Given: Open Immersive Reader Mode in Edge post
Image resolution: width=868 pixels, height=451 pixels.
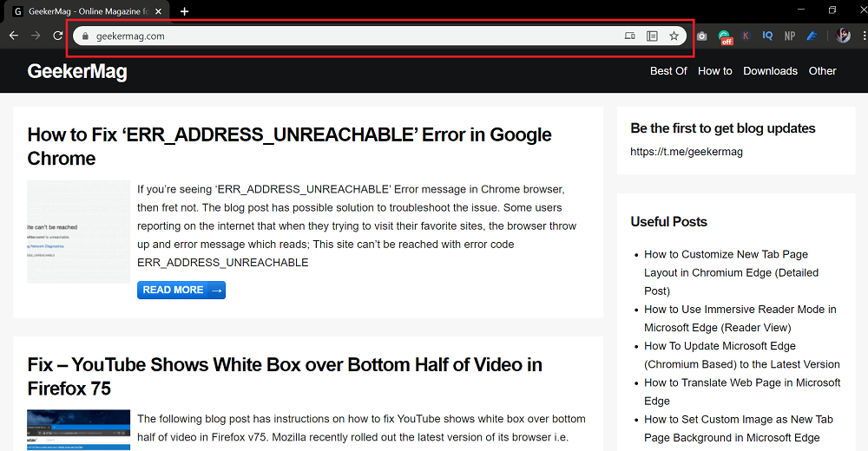Looking at the screenshot, I should (x=740, y=318).
